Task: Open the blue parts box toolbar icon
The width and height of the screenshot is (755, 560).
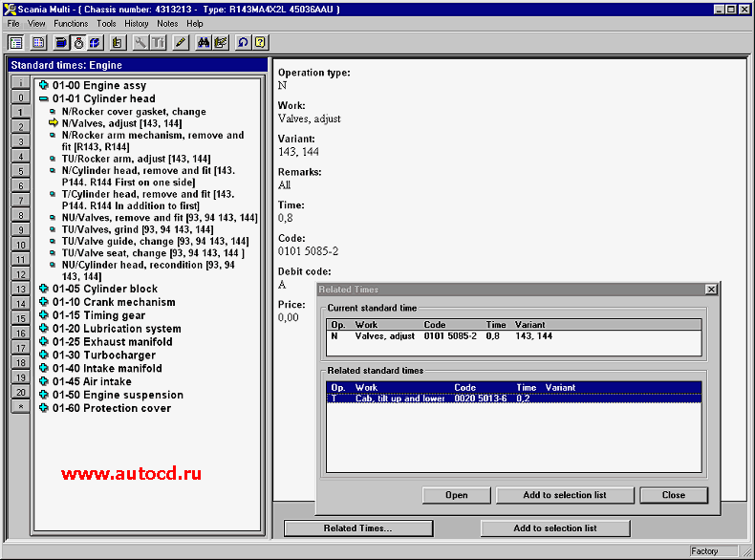Action: pos(60,43)
